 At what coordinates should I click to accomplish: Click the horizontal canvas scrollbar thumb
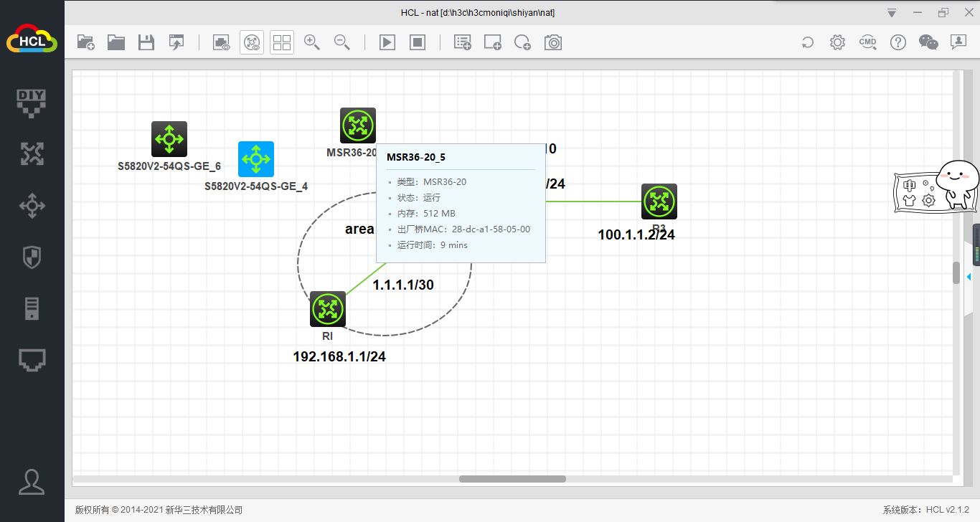[x=512, y=479]
